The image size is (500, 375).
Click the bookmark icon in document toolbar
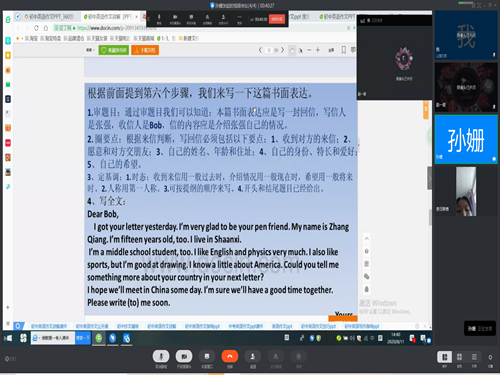click(x=344, y=50)
